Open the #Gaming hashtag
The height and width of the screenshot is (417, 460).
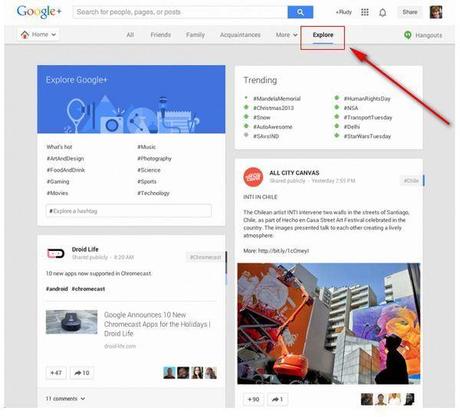coord(58,181)
